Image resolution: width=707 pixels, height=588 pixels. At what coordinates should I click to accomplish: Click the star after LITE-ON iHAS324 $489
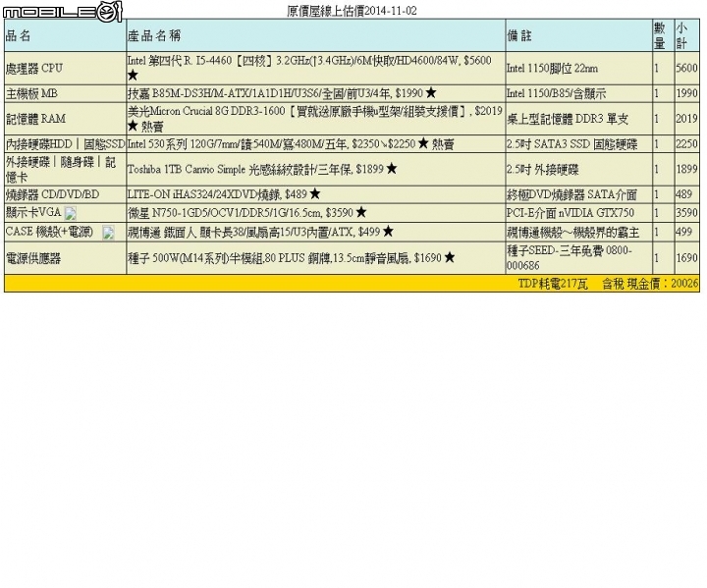[x=315, y=194]
